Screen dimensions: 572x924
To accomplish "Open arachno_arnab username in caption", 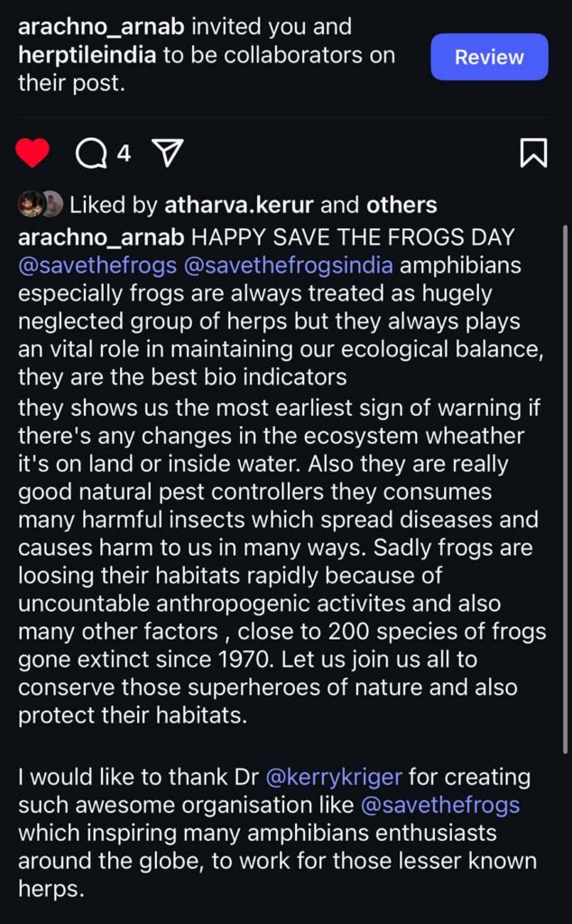I will coord(101,237).
